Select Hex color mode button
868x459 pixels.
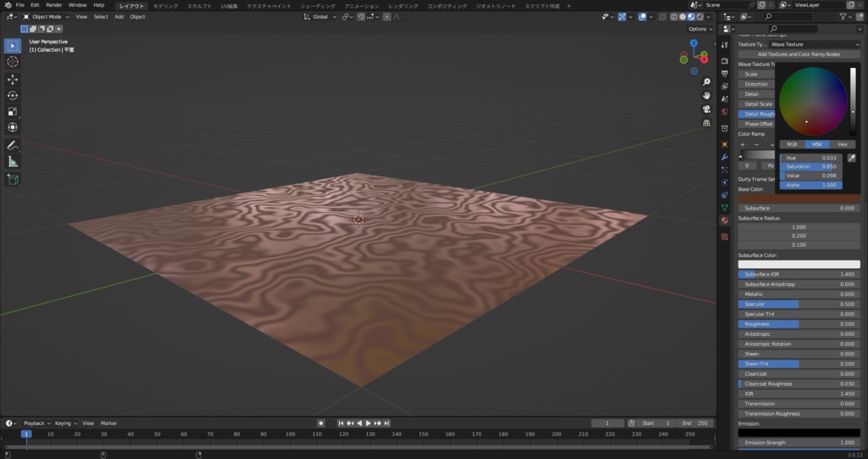(x=842, y=144)
